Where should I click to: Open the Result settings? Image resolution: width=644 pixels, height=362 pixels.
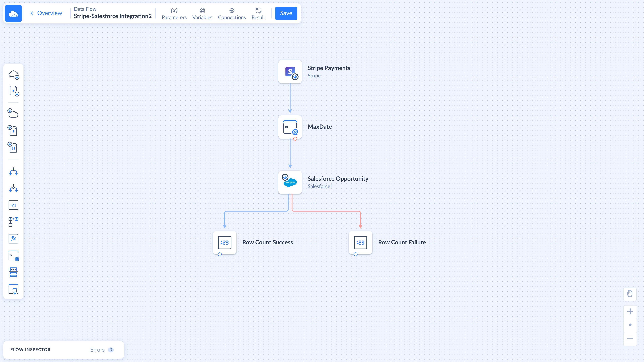[x=258, y=13]
